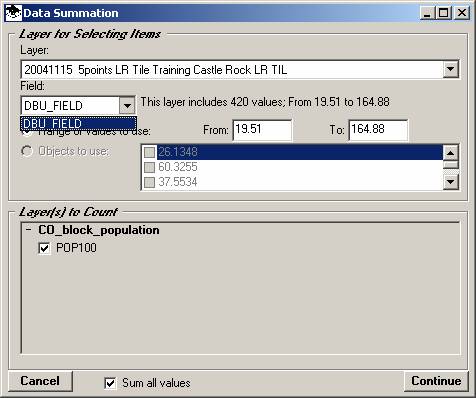Click the Cancel button
This screenshot has width=476, height=398.
[40, 381]
